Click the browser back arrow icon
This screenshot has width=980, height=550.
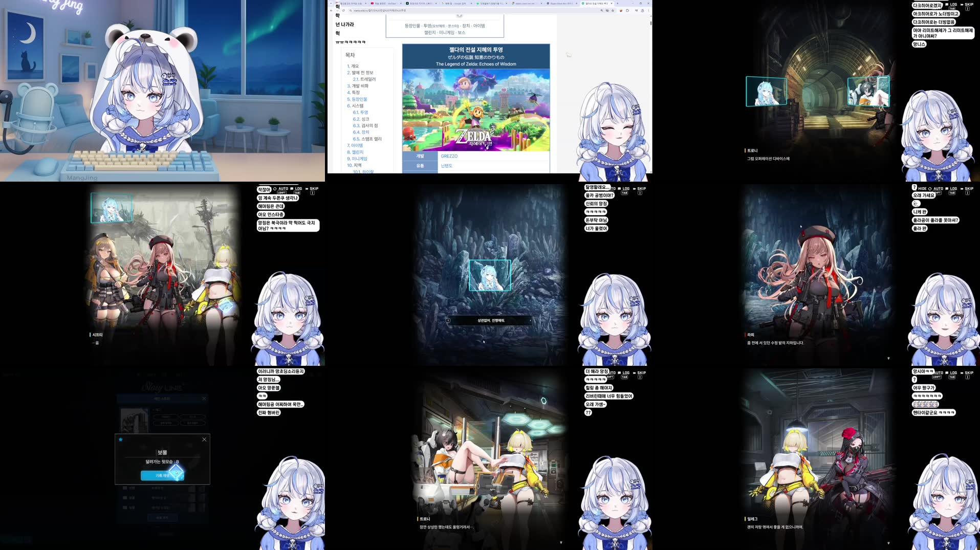pyautogui.click(x=332, y=10)
